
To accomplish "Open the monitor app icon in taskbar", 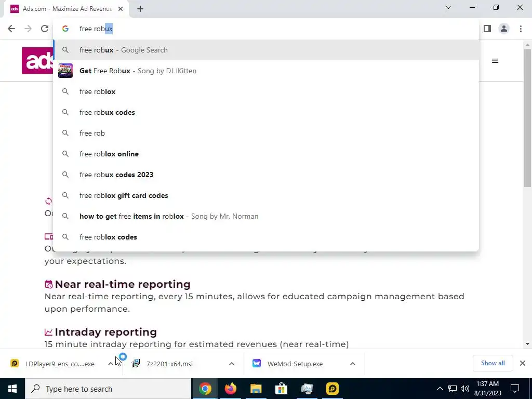I will tap(307, 389).
